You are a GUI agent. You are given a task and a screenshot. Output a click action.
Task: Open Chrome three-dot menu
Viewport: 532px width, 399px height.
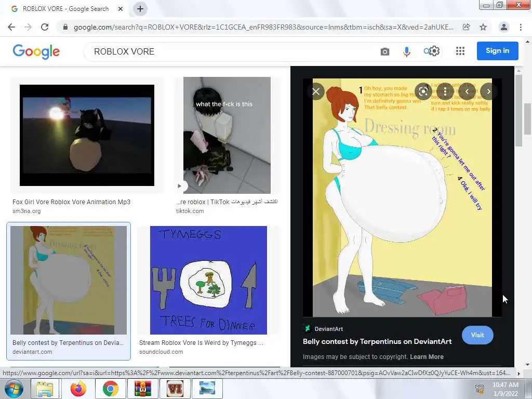(x=521, y=27)
